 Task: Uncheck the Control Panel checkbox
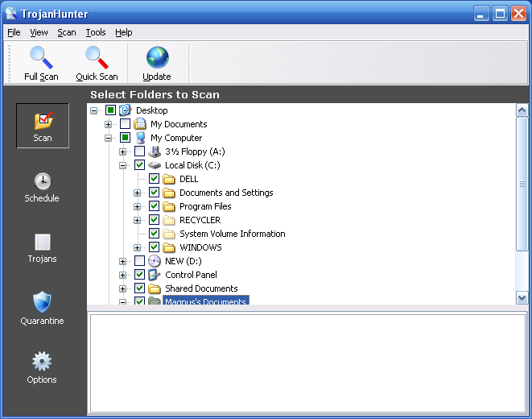coord(139,274)
